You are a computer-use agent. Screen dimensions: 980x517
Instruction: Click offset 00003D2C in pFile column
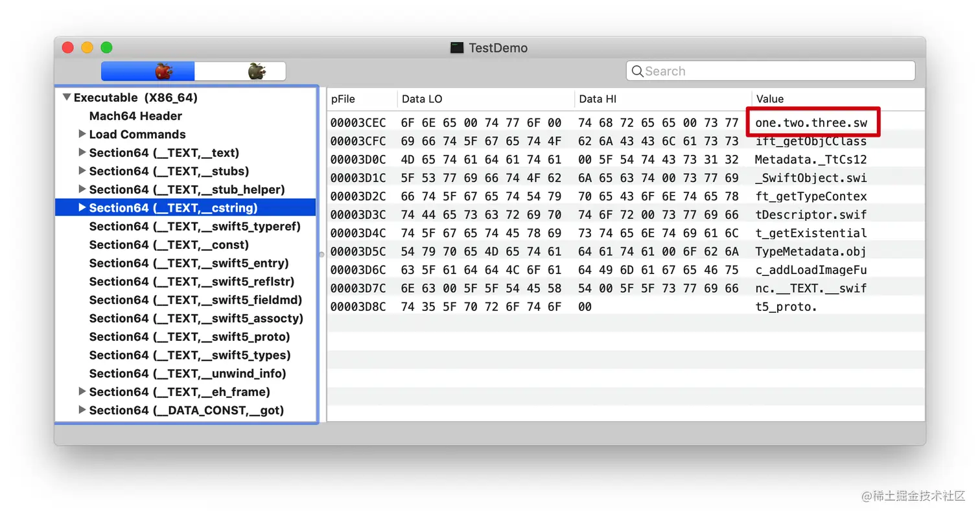point(358,196)
